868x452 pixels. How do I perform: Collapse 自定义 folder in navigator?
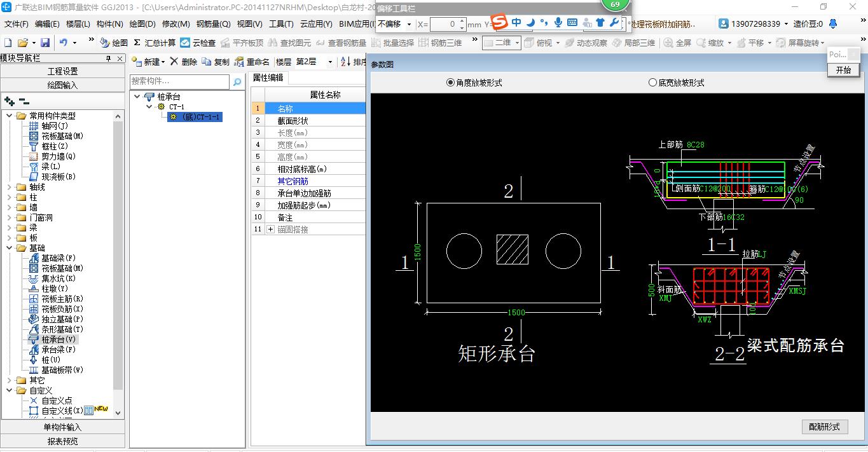point(10,390)
